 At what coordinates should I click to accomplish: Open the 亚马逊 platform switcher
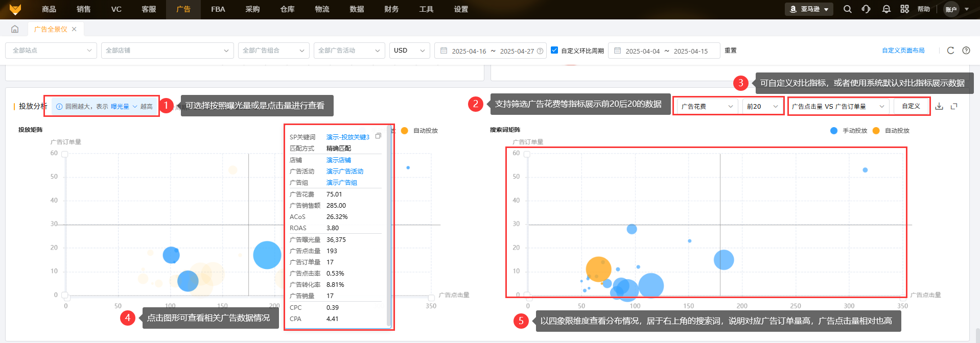(809, 9)
